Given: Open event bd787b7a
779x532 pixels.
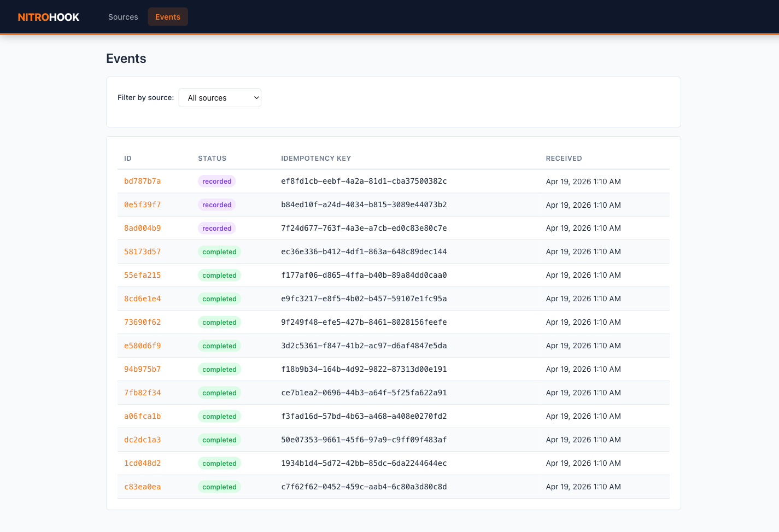Looking at the screenshot, I should tap(142, 182).
